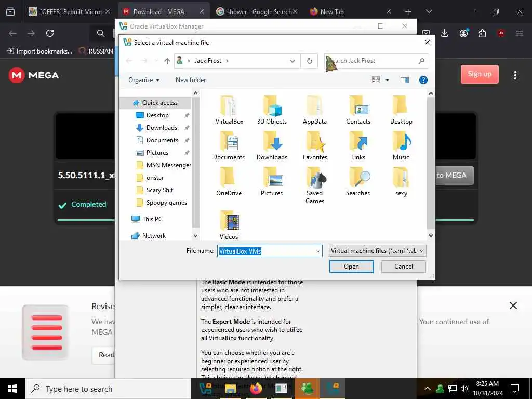Select the AppData folder icon
The image size is (532, 399).
click(x=314, y=105)
